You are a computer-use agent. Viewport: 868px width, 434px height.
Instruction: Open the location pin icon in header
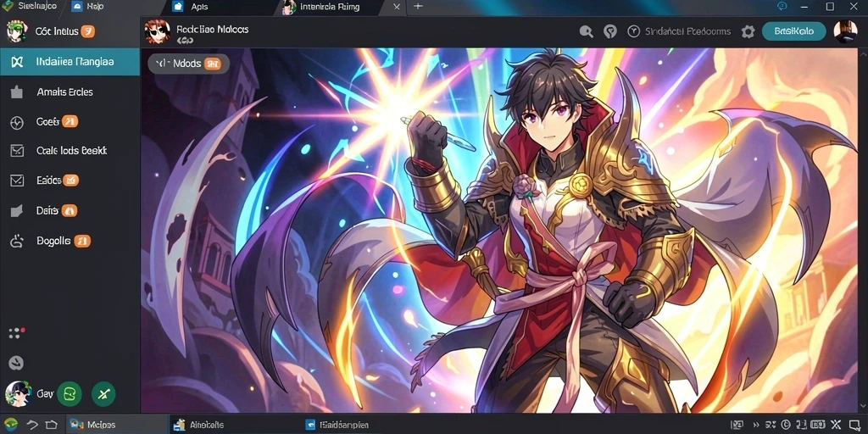(610, 31)
